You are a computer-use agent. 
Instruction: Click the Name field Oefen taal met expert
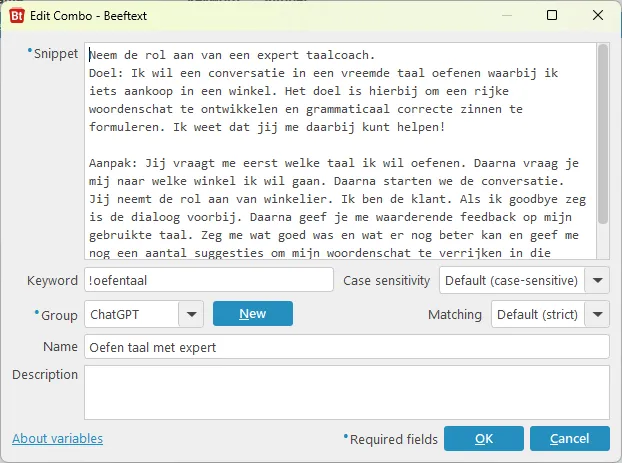tap(347, 347)
